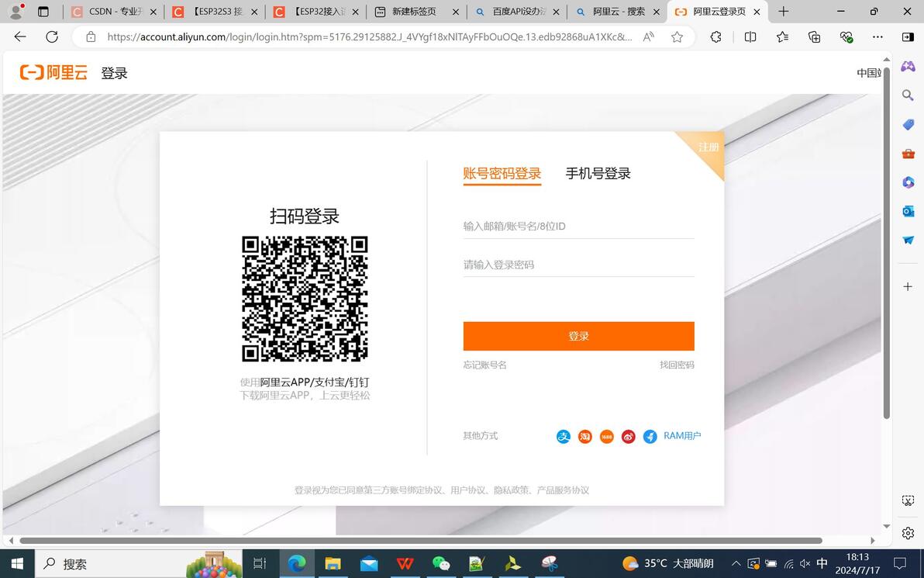The image size is (924, 578).
Task: Switch to 手机号登录 tab
Action: pyautogui.click(x=598, y=174)
